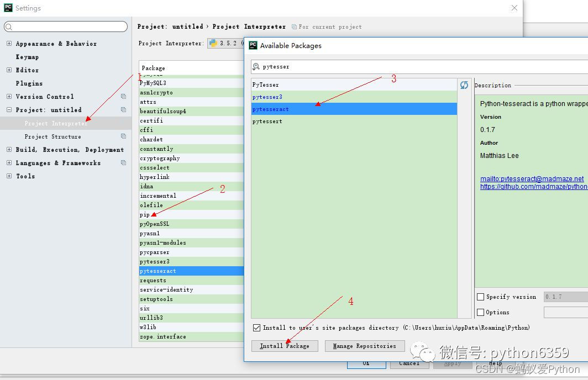The image size is (588, 380).
Task: Click the project-level icon beside Version Control
Action: [123, 96]
